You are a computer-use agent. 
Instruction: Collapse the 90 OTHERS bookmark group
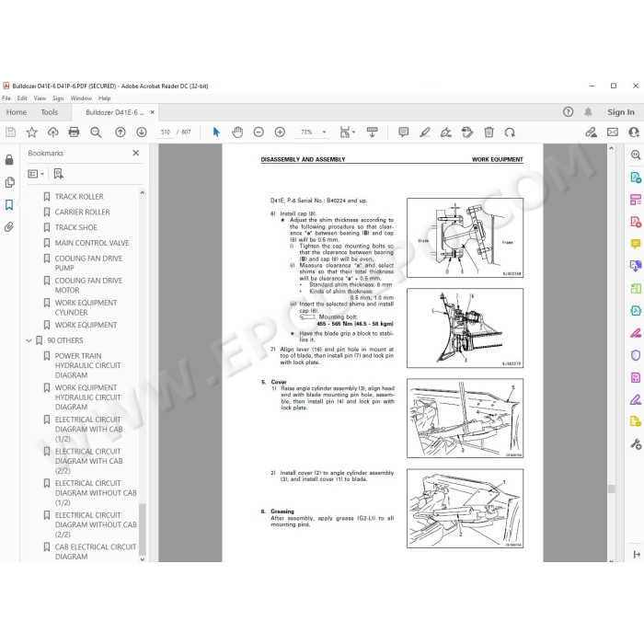pos(29,340)
